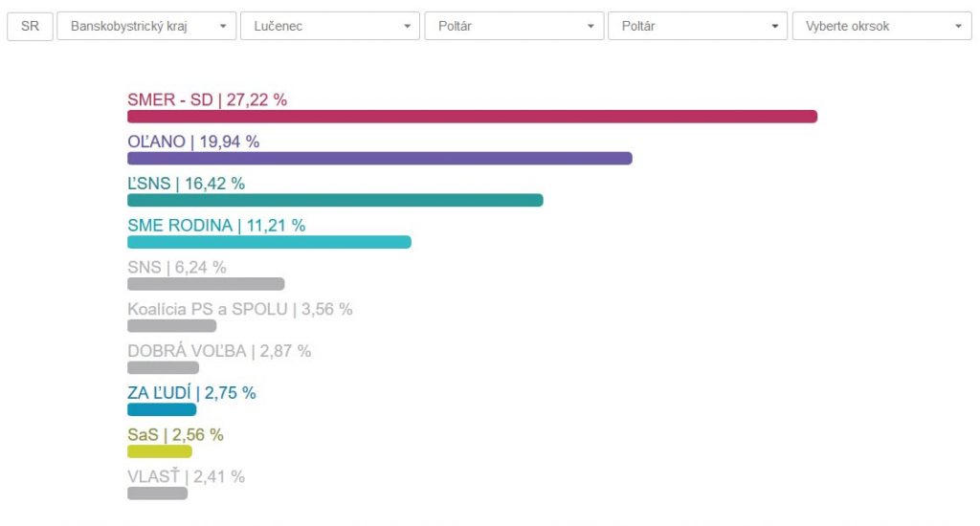Click the ĽSNS green result bar
Screen dimensions: 980x526
(x=335, y=200)
